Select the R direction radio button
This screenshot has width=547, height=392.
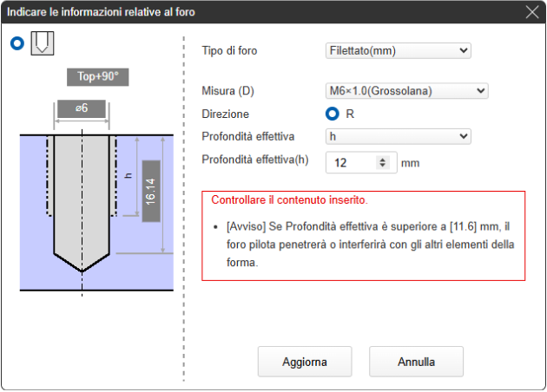coord(332,114)
